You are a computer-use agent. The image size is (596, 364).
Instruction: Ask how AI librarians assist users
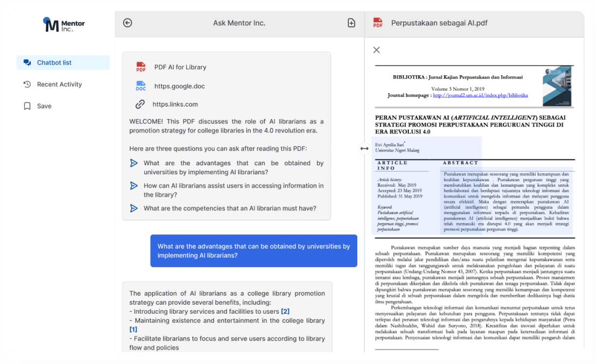[x=233, y=190]
